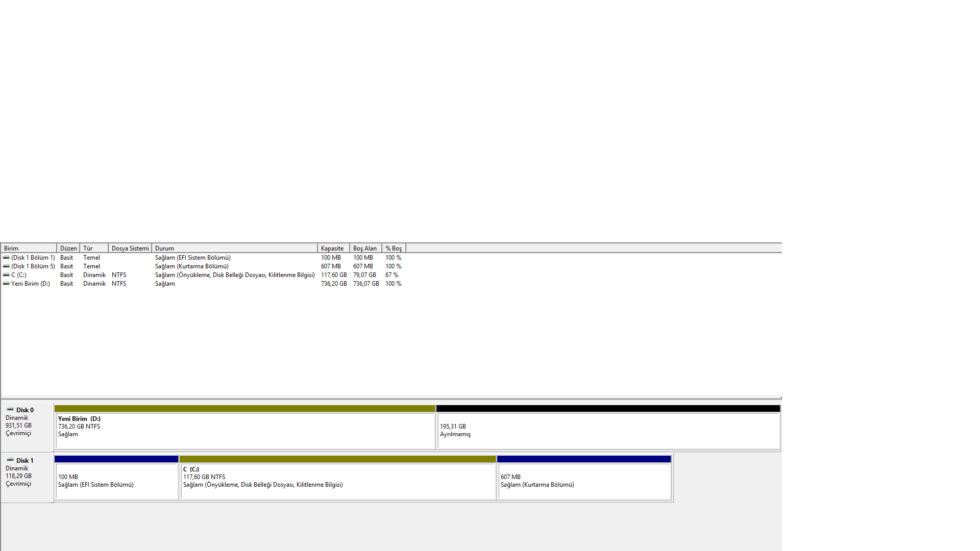Click drive icon beside Disk 1 Bölüm 1

[x=6, y=258]
